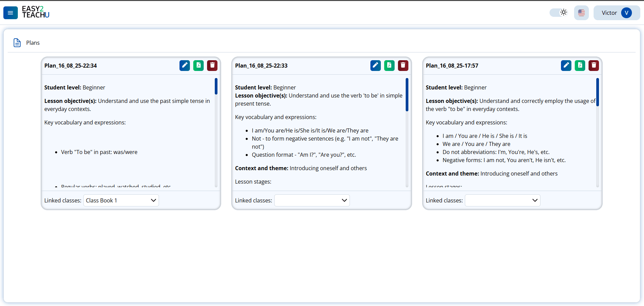This screenshot has width=644, height=306.
Task: Export Plan_16_08_25-22:33 as PDF
Action: (389, 65)
